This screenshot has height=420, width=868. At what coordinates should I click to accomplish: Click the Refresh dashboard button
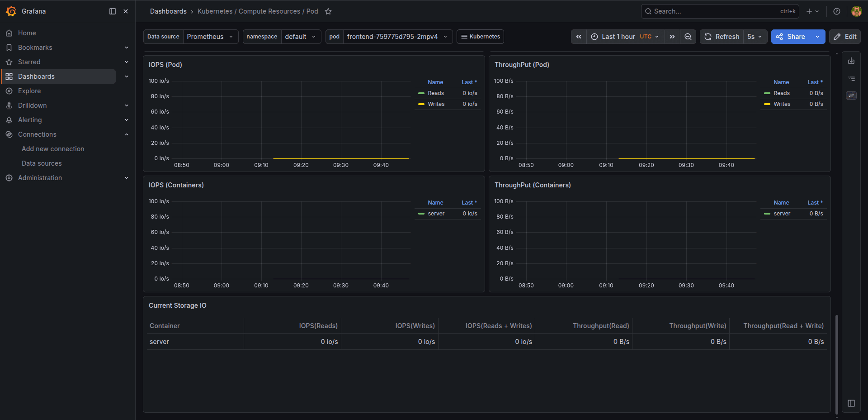coord(722,37)
